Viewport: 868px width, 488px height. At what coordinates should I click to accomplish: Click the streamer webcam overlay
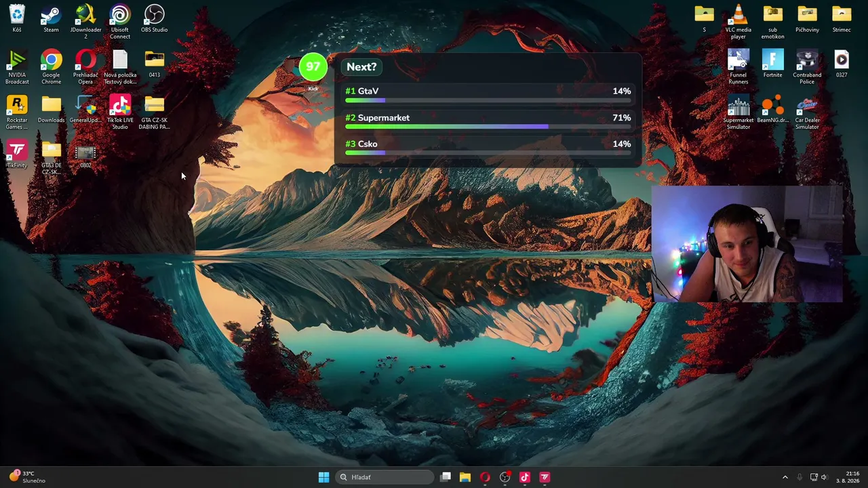[x=747, y=244]
